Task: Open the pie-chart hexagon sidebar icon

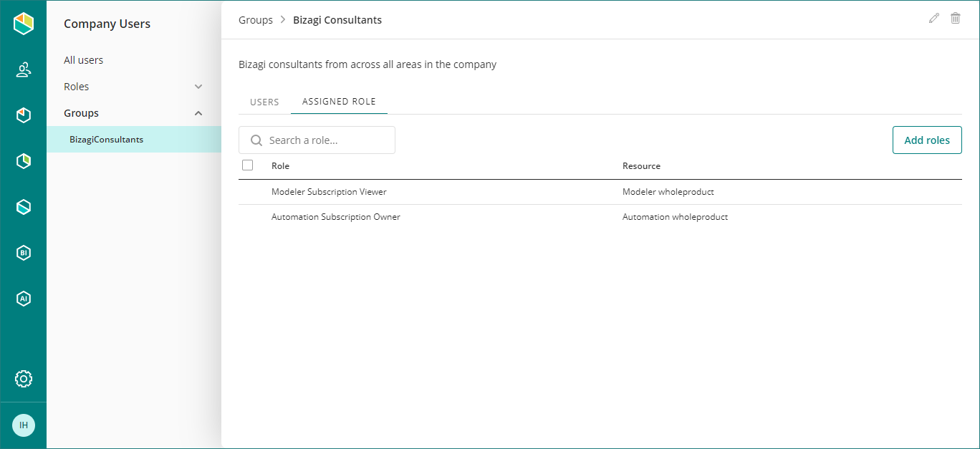Action: (x=24, y=161)
